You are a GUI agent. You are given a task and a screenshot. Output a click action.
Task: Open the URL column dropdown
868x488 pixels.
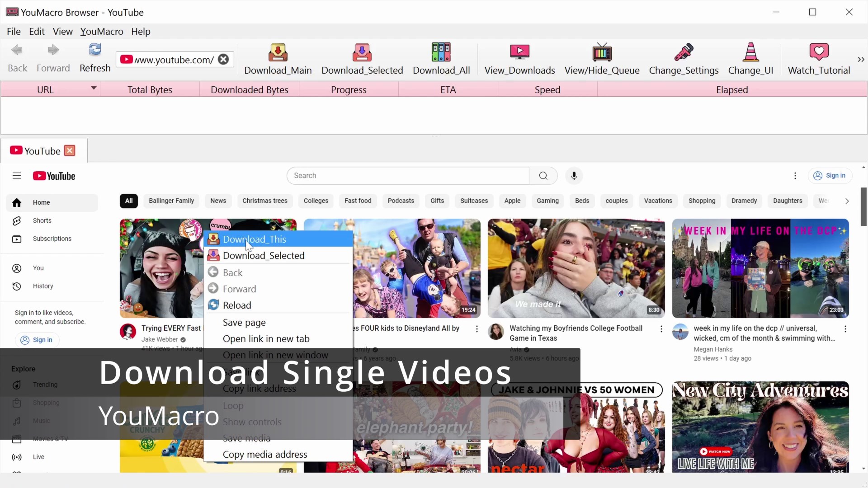tap(94, 89)
